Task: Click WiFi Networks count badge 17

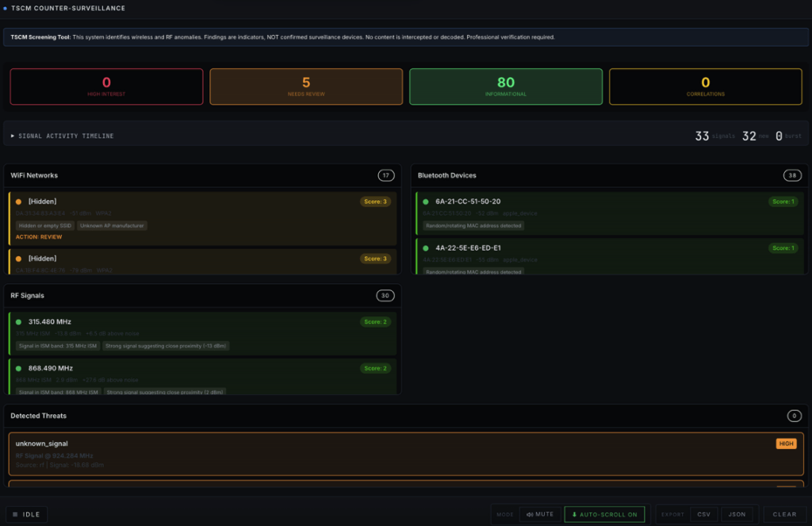Action: click(x=386, y=175)
